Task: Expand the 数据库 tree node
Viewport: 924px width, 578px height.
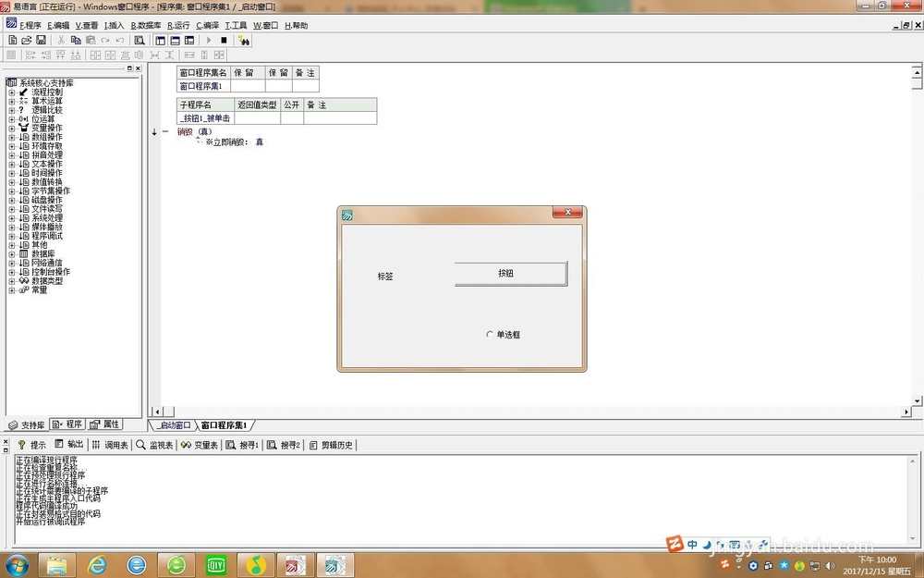Action: click(x=11, y=253)
